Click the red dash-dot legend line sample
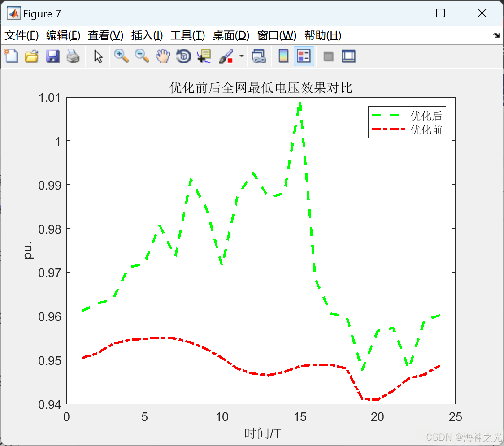The width and height of the screenshot is (504, 446). (388, 129)
